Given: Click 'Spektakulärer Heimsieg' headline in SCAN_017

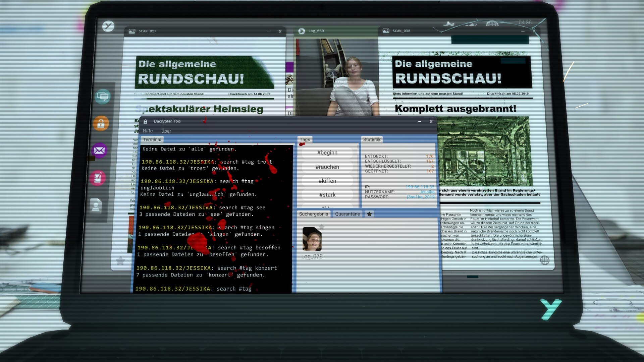Looking at the screenshot, I should point(200,109).
